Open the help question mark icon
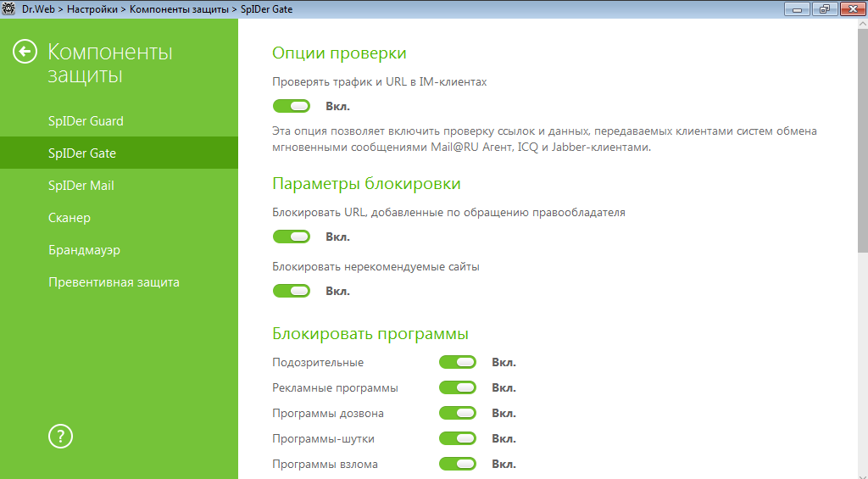The width and height of the screenshot is (868, 479). tap(60, 437)
